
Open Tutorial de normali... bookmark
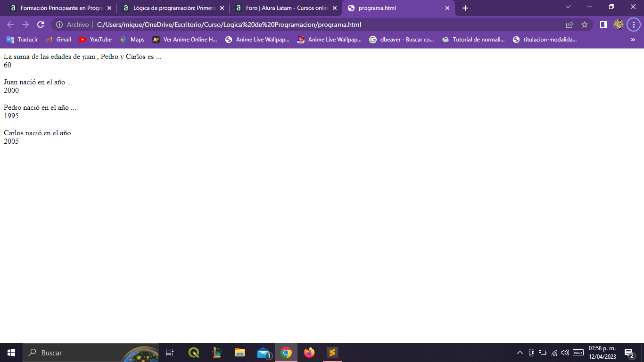pos(474,40)
